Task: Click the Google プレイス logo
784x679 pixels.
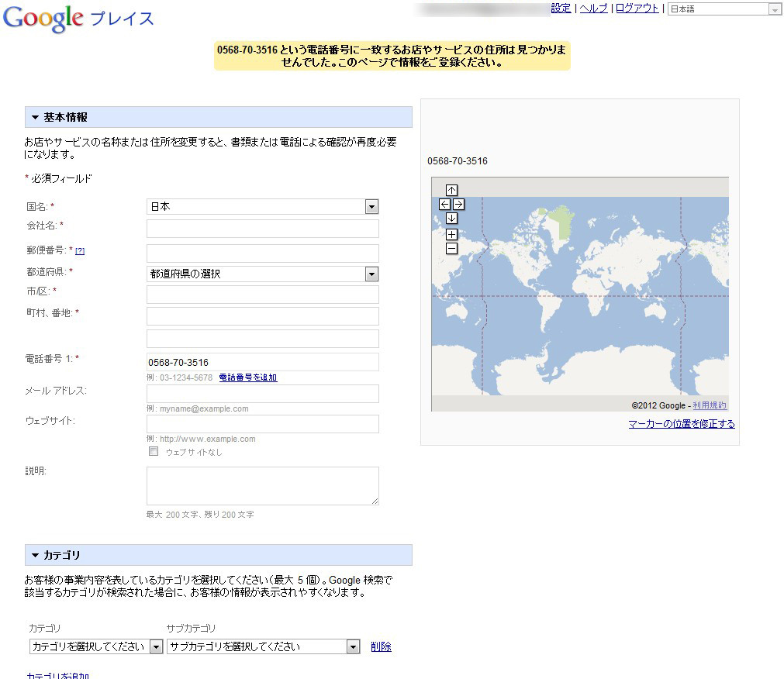Action: tap(78, 19)
